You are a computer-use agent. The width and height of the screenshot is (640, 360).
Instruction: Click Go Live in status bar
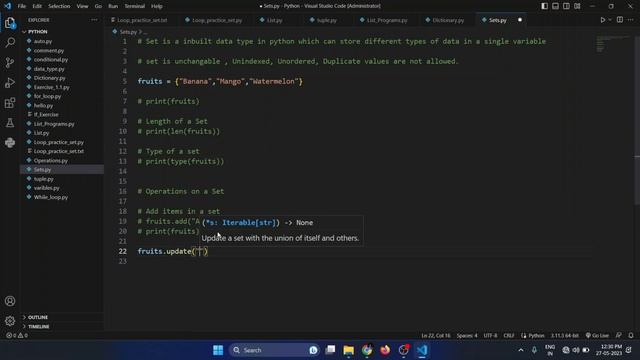597,336
